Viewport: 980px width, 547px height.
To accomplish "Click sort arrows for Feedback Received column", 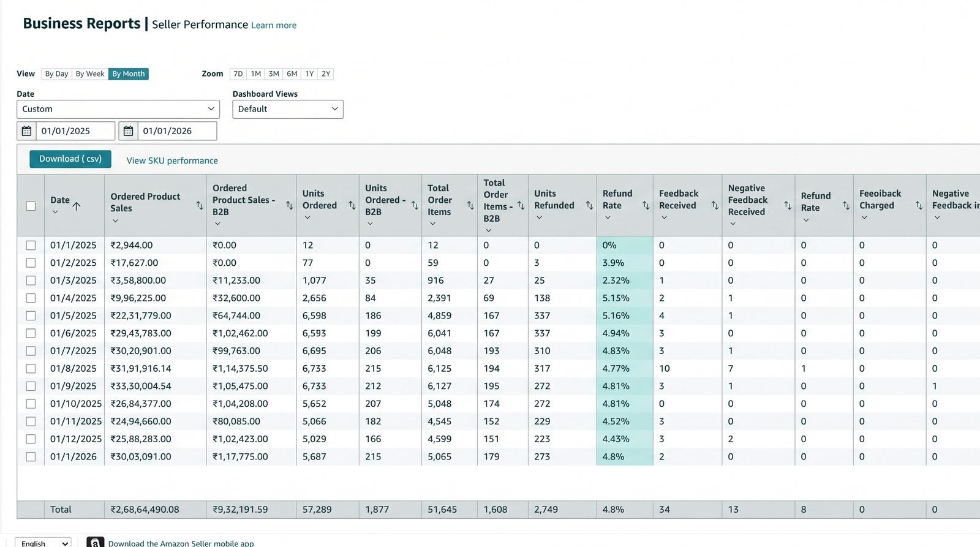I will [715, 205].
